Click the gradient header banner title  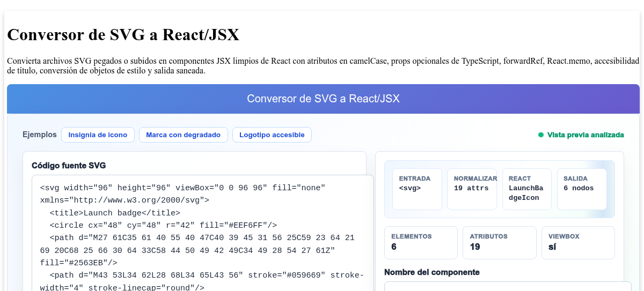point(323,99)
